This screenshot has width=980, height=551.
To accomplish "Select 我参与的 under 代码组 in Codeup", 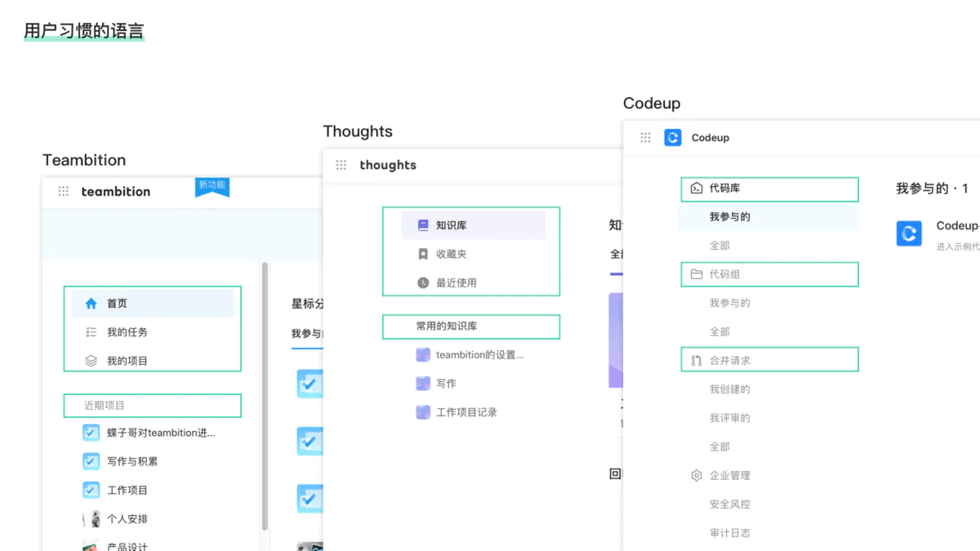I will click(x=729, y=303).
